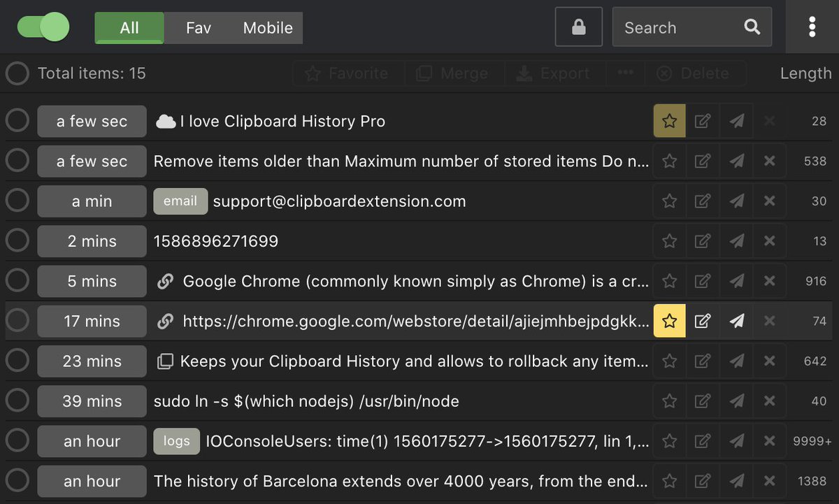839x504 pixels.
Task: Click the '17 mins' timestamp badge
Action: [x=92, y=321]
